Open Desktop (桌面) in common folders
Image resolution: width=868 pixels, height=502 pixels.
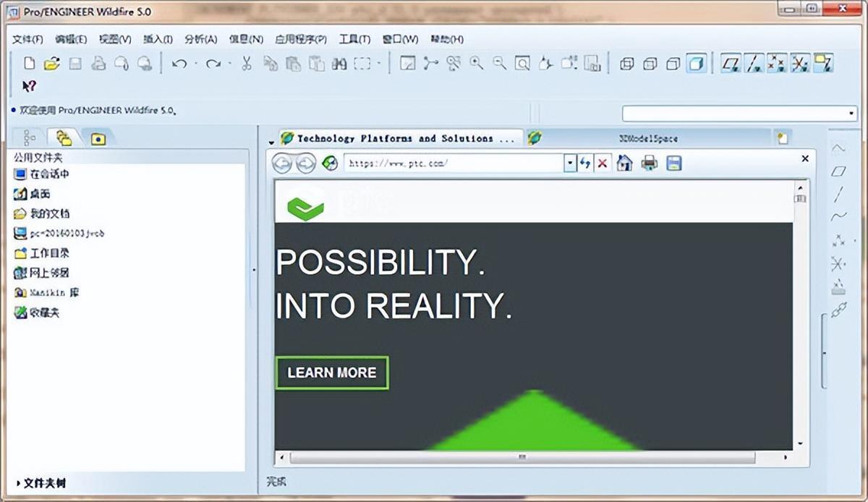click(x=33, y=194)
